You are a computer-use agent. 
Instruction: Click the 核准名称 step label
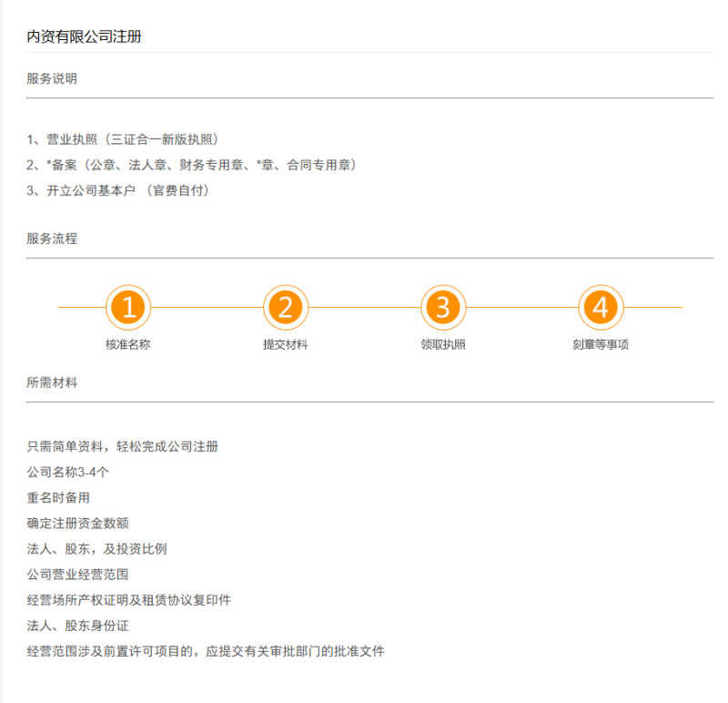pos(128,345)
